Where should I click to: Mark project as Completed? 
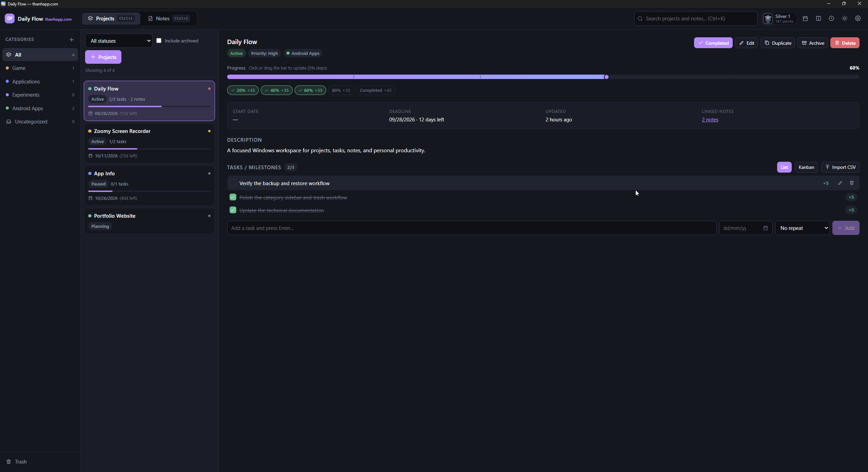click(713, 43)
